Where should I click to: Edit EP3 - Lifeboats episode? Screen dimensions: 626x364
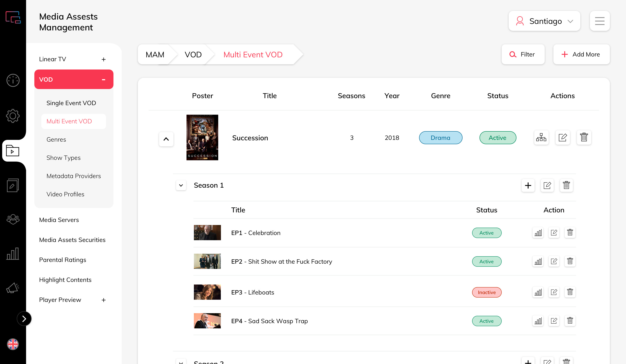tap(554, 292)
